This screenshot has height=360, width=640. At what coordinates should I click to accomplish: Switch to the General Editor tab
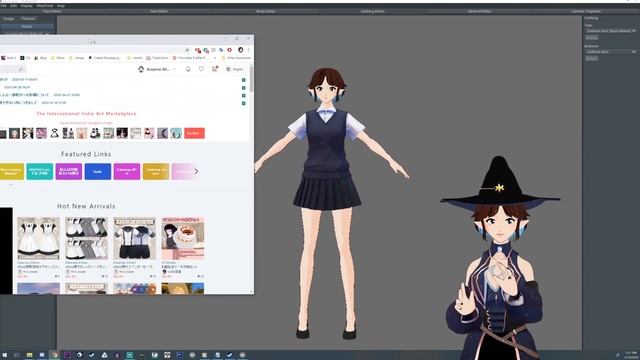click(x=479, y=11)
